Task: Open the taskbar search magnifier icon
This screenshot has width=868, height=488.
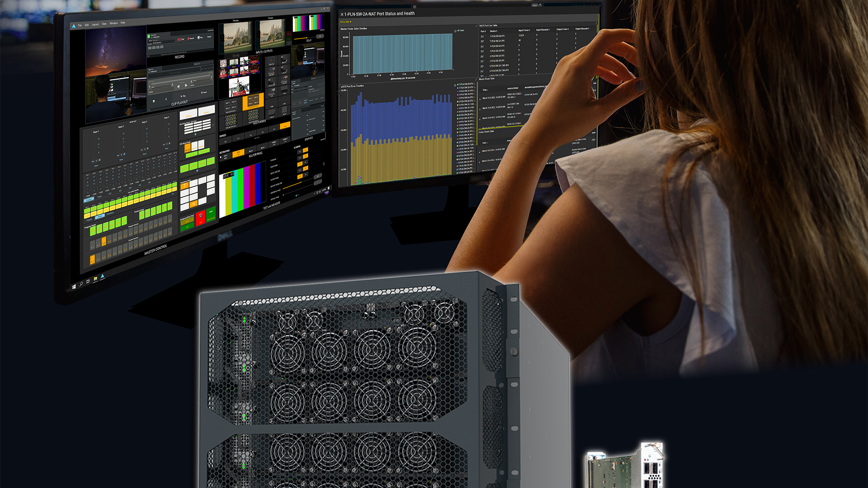Action: pos(81,284)
